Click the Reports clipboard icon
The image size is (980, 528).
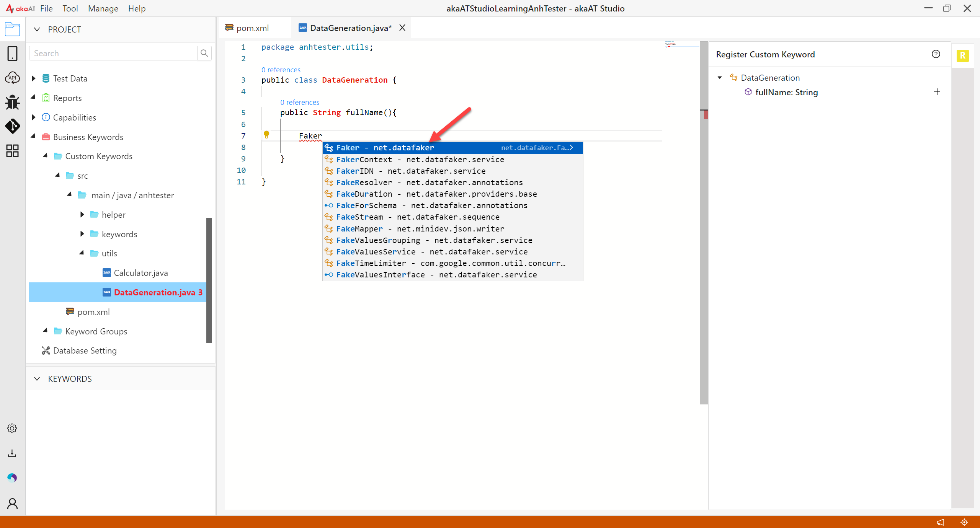point(46,98)
